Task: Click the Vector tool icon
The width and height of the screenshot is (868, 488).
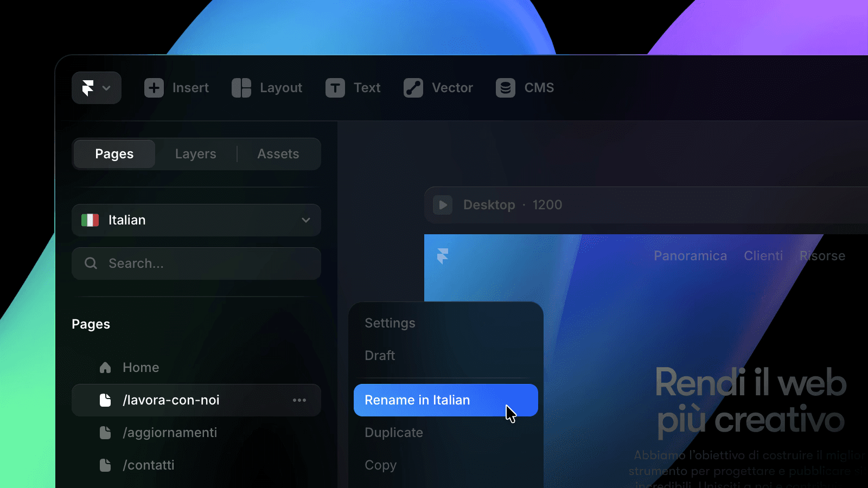Action: tap(412, 87)
